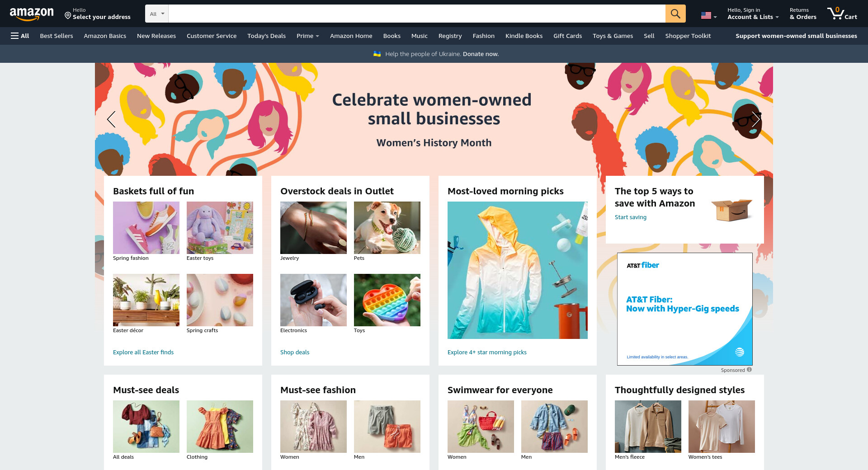Open Swimwear Men thumbnail
This screenshot has height=470, width=868.
[554, 427]
